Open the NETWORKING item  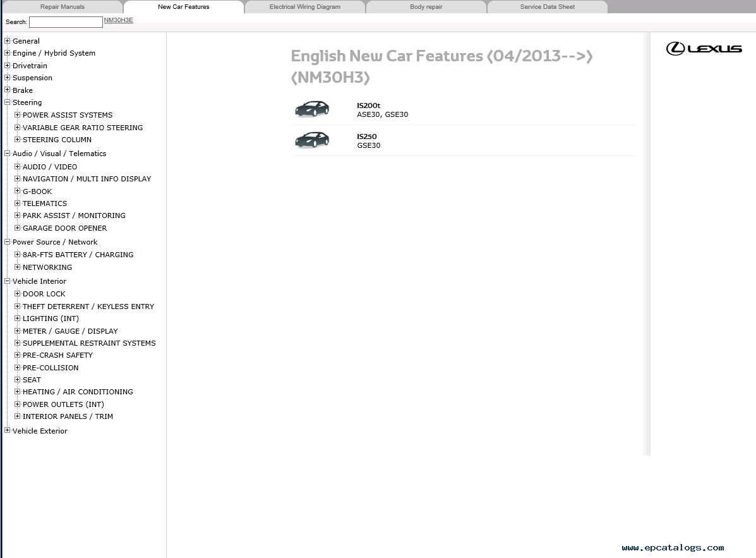(47, 267)
